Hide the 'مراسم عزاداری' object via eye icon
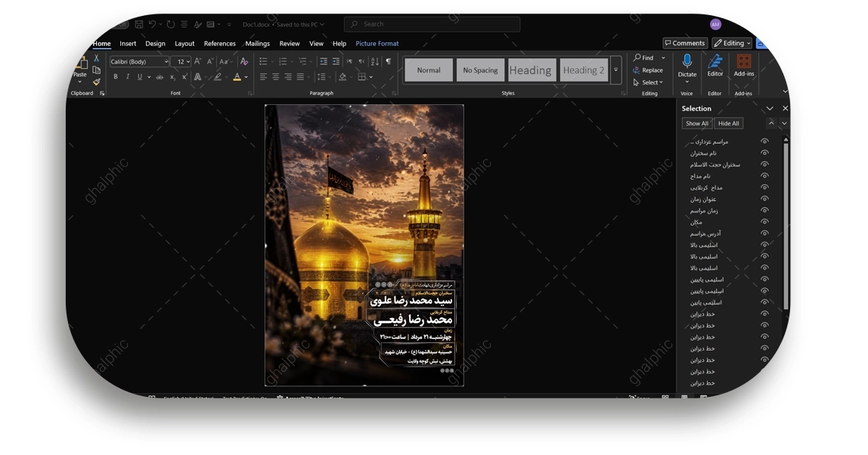Screen dimensions: 868x455 pos(764,141)
